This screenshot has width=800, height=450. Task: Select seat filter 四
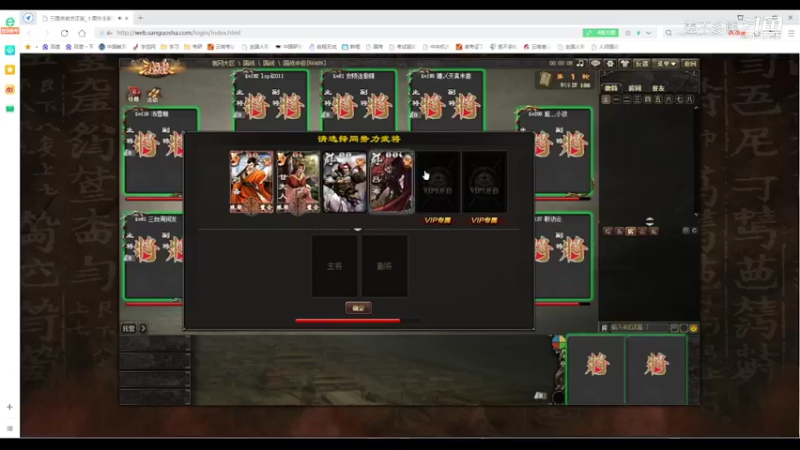pyautogui.click(x=647, y=99)
